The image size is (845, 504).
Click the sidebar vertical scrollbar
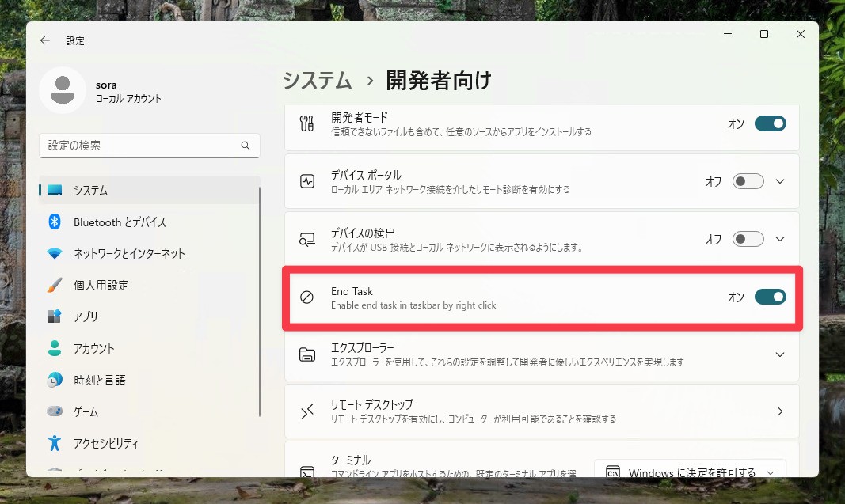tap(260, 301)
